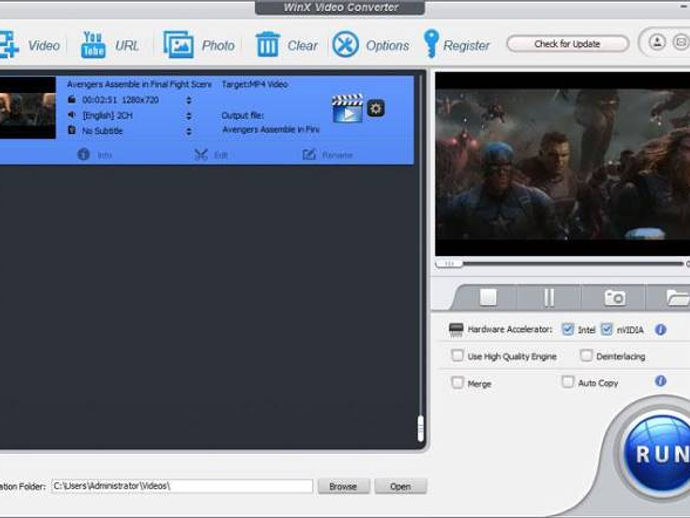Take a snapshot with camera icon
The image size is (690, 518).
(615, 298)
